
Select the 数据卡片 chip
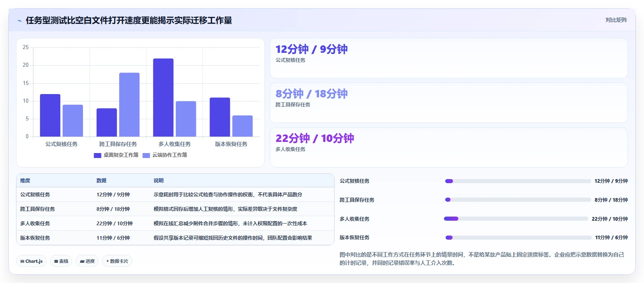point(117,261)
